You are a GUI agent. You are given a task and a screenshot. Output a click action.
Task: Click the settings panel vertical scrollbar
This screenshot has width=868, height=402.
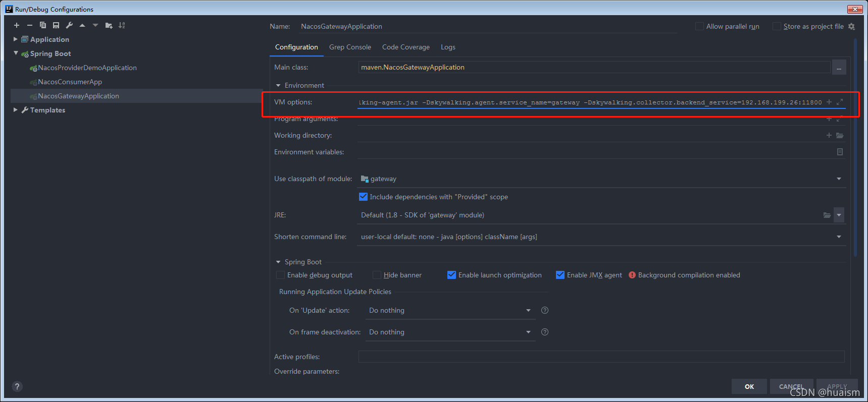pyautogui.click(x=855, y=147)
